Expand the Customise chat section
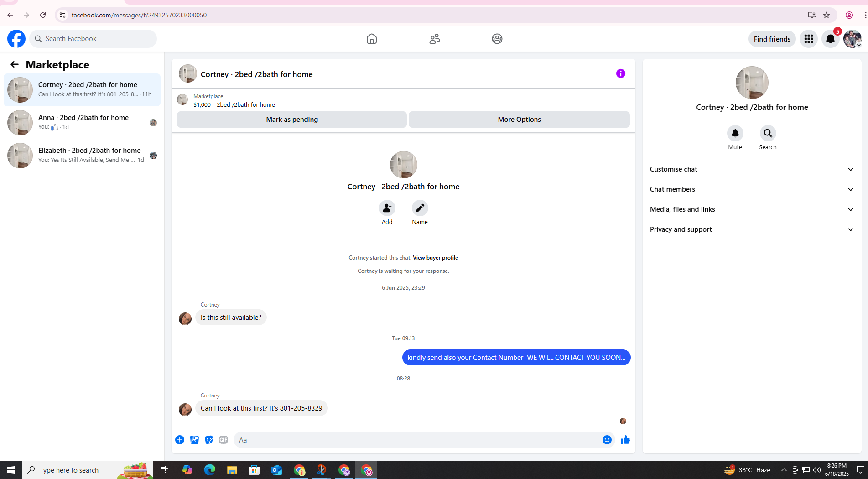The width and height of the screenshot is (868, 479). [x=752, y=169]
